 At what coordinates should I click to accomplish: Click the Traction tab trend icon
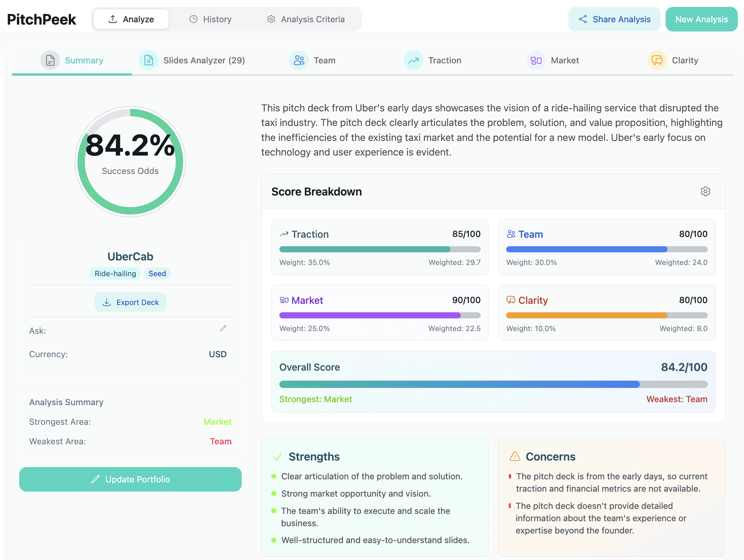(414, 60)
